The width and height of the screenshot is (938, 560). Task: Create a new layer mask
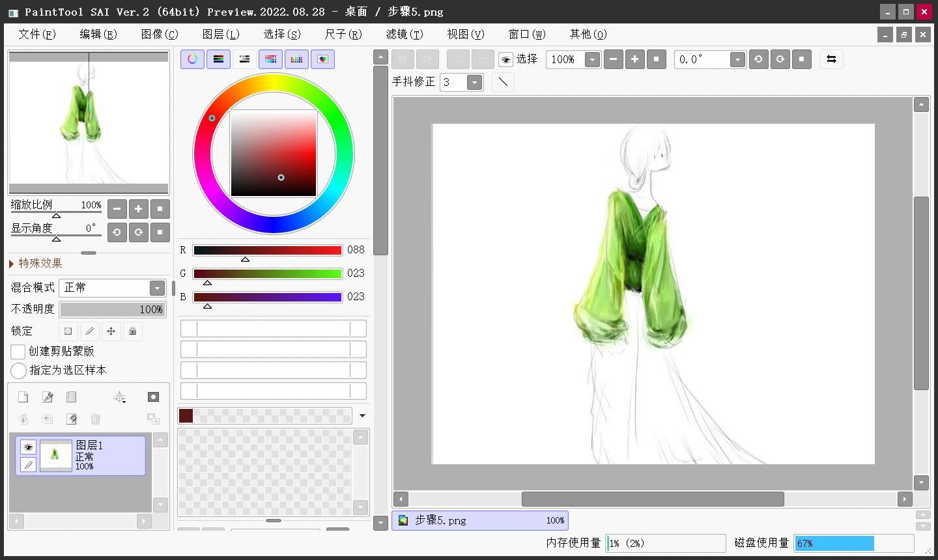click(153, 397)
